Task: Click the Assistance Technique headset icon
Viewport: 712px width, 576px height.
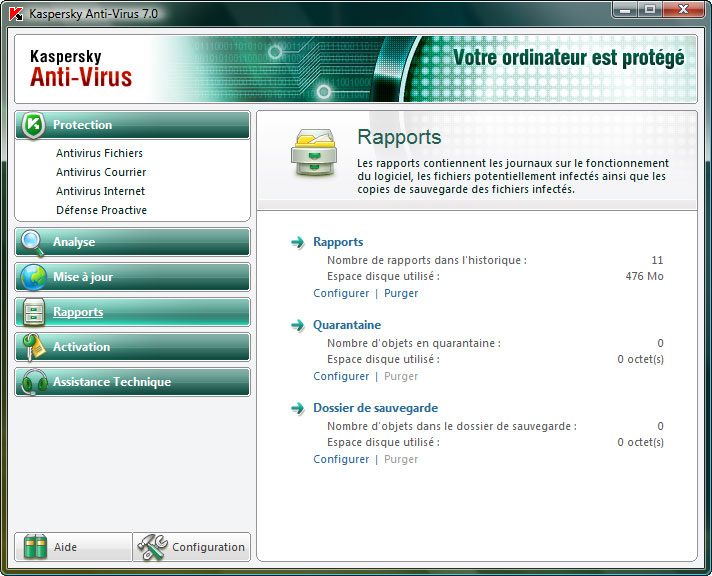Action: 33,382
